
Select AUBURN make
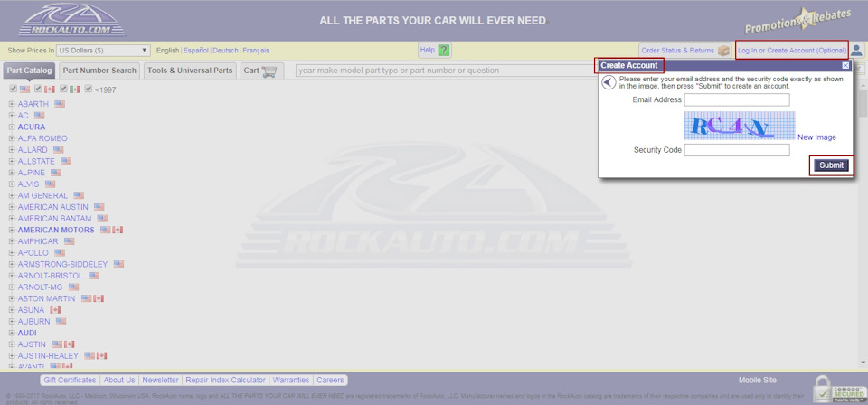point(33,322)
